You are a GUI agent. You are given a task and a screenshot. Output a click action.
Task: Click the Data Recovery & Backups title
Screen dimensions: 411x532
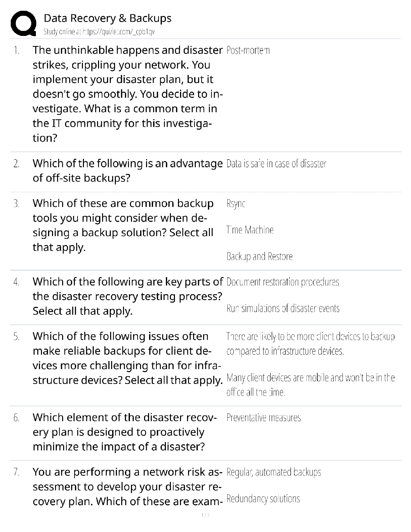(x=107, y=18)
